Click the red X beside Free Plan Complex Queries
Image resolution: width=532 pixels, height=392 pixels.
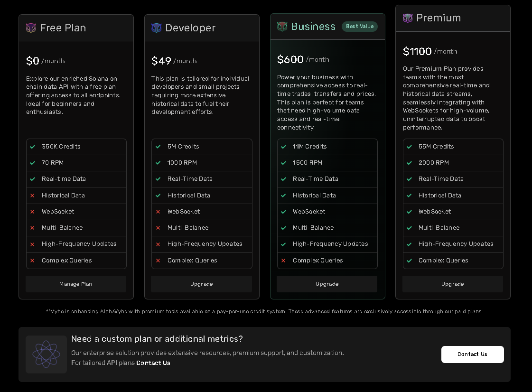point(33,261)
